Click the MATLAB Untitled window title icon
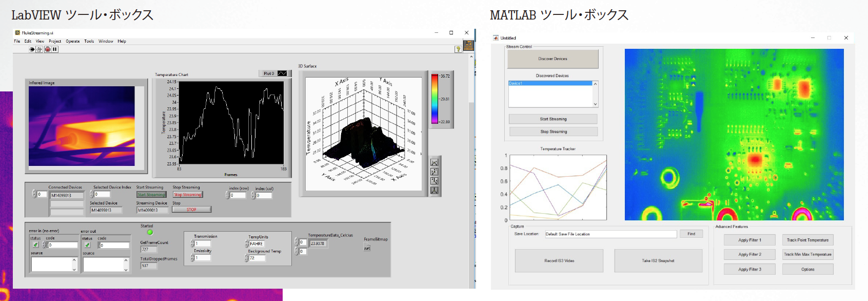 point(496,38)
